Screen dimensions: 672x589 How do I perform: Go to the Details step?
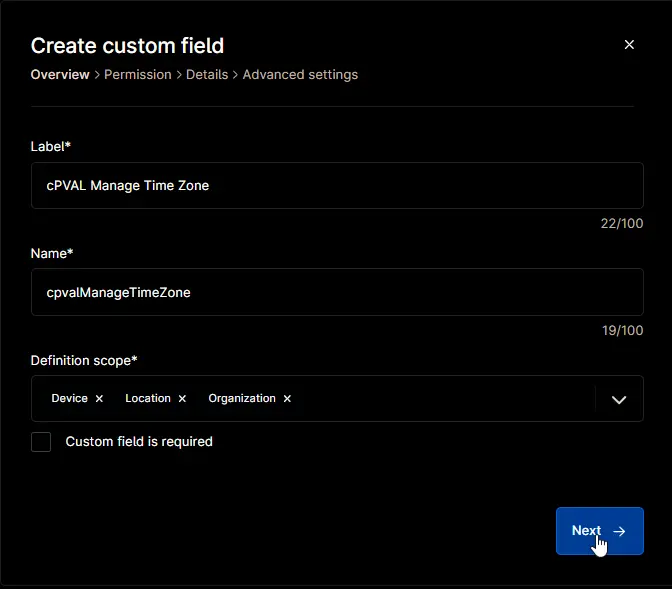click(x=207, y=75)
